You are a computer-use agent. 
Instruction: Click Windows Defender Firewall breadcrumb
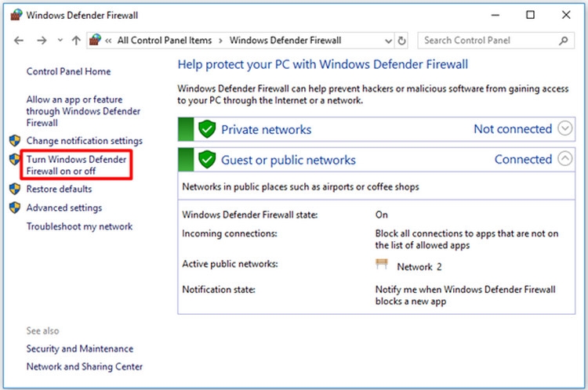(285, 41)
